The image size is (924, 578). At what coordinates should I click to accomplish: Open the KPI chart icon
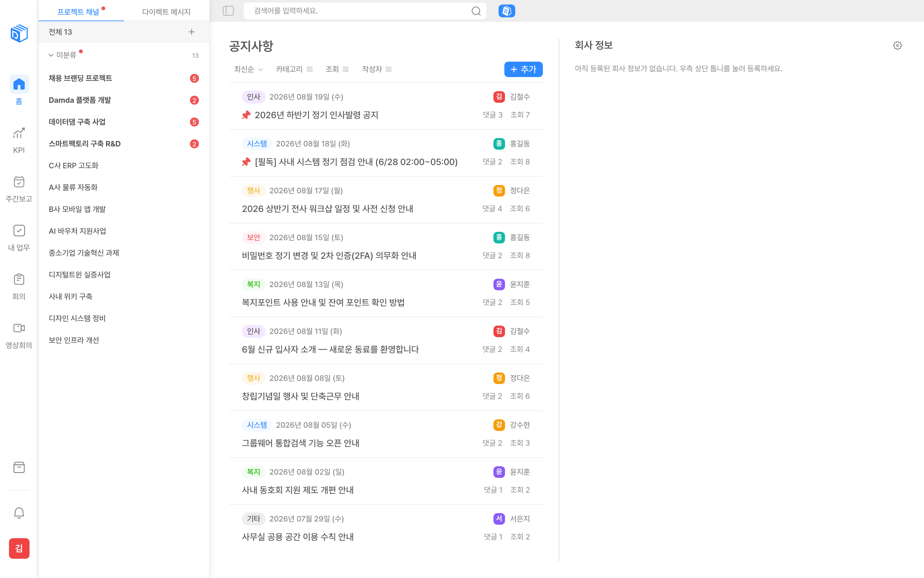[19, 133]
